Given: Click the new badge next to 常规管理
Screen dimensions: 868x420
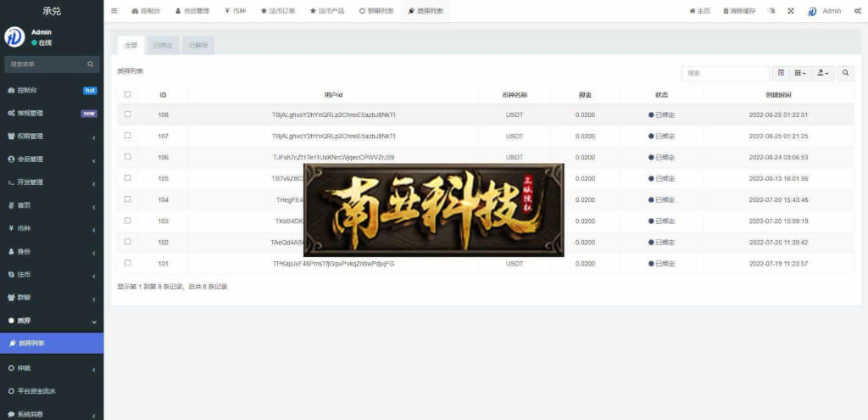Looking at the screenshot, I should (x=89, y=114).
